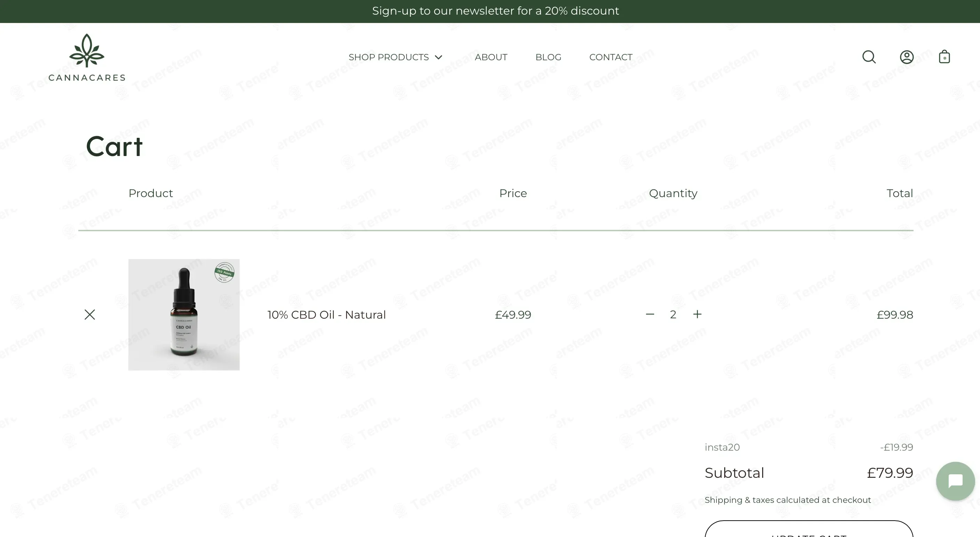Click the £49.99 price text
Viewport: 980px width, 537px height.
(x=513, y=315)
